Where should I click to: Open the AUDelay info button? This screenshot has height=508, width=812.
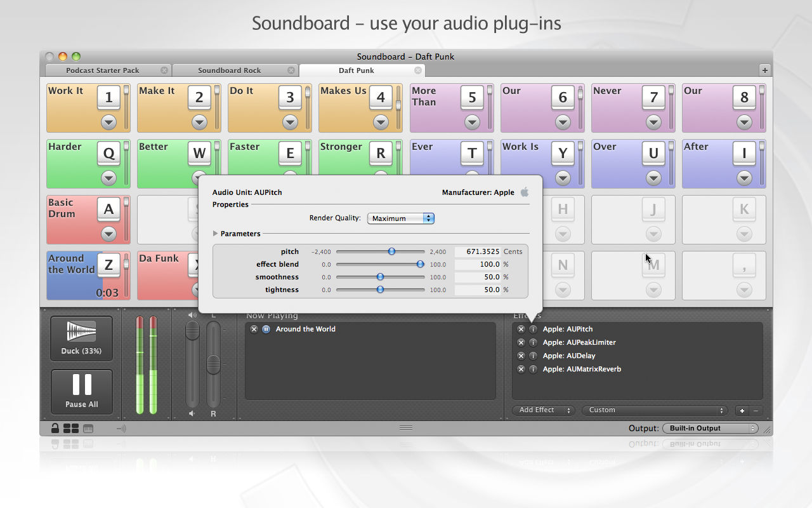coord(533,356)
